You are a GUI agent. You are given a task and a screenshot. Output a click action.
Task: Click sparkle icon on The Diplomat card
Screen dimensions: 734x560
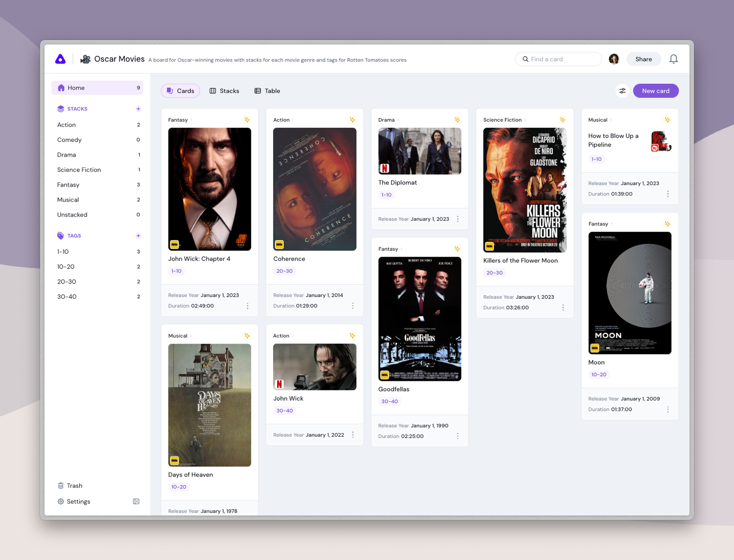[457, 120]
